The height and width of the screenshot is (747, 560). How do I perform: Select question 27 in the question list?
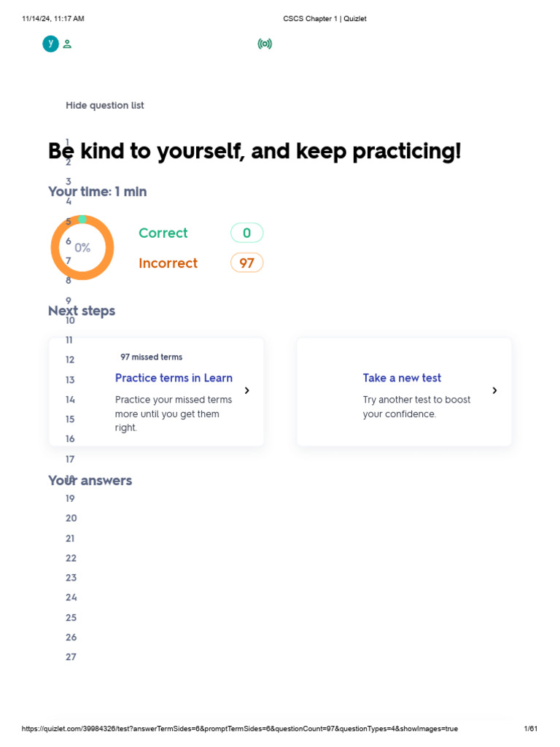(x=71, y=657)
